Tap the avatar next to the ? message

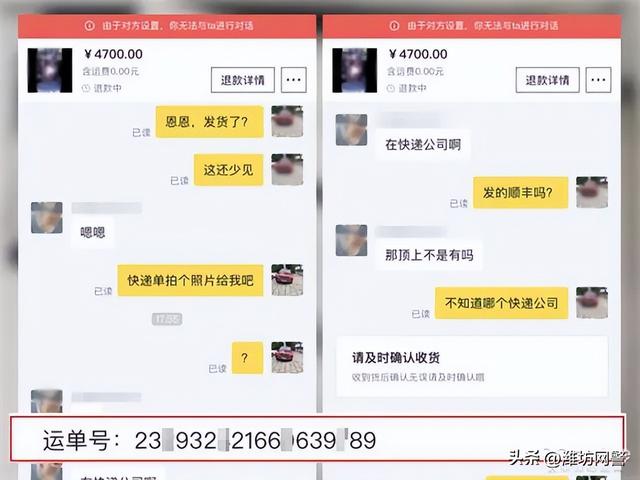point(287,358)
